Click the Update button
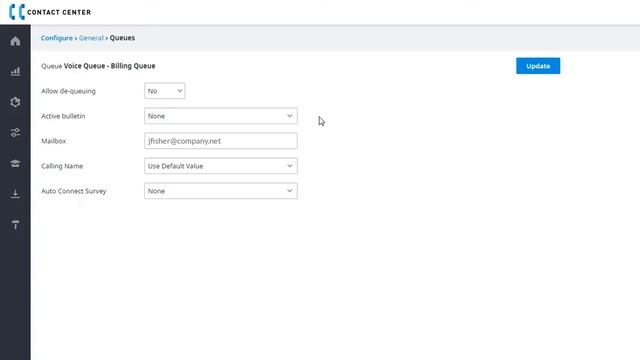The height and width of the screenshot is (360, 640). [x=538, y=66]
